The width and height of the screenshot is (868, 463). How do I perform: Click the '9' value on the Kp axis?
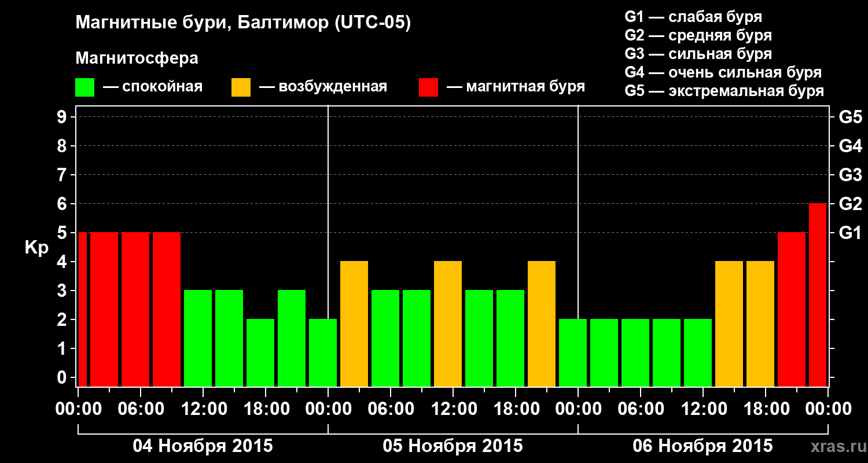tap(62, 117)
